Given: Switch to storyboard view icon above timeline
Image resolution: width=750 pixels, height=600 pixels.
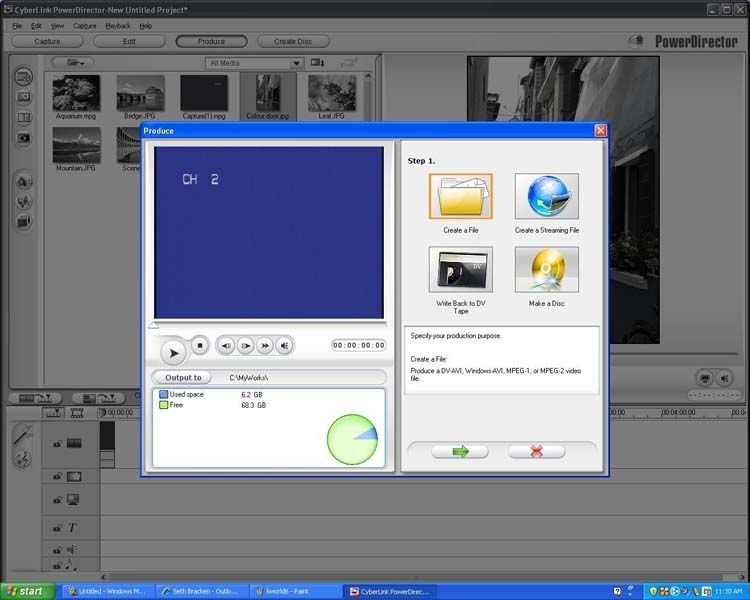Looking at the screenshot, I should pos(77,412).
